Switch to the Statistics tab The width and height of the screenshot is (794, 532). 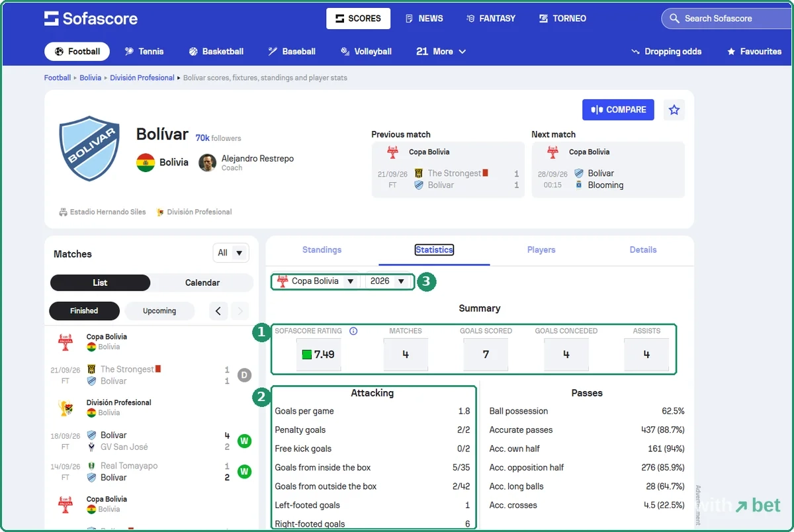tap(434, 250)
